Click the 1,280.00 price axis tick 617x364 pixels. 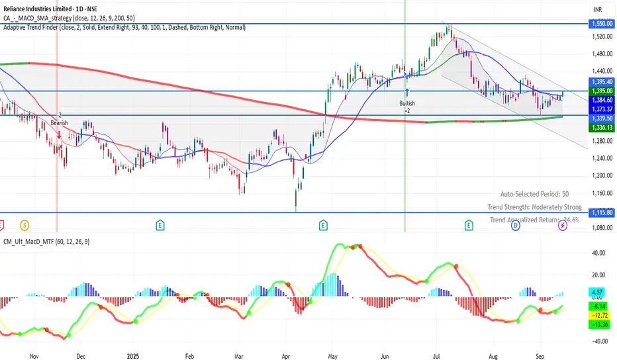(602, 141)
